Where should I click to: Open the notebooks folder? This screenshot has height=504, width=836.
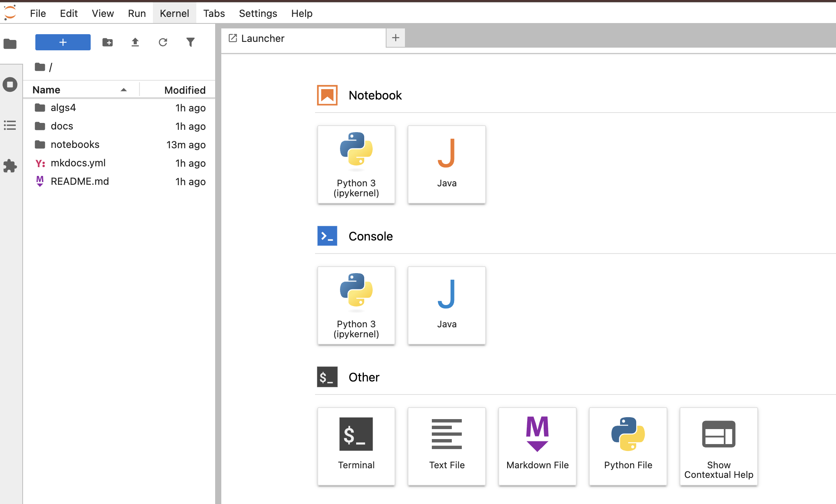[x=119, y=145]
